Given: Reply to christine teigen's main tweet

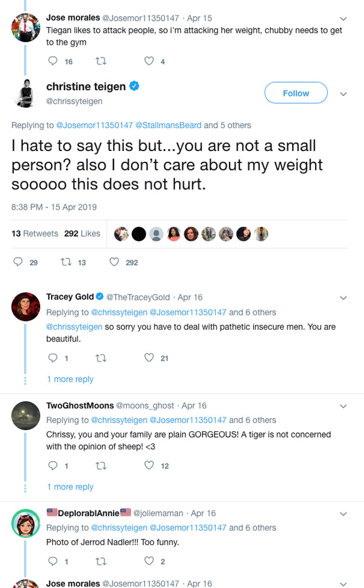Looking at the screenshot, I should [x=18, y=262].
